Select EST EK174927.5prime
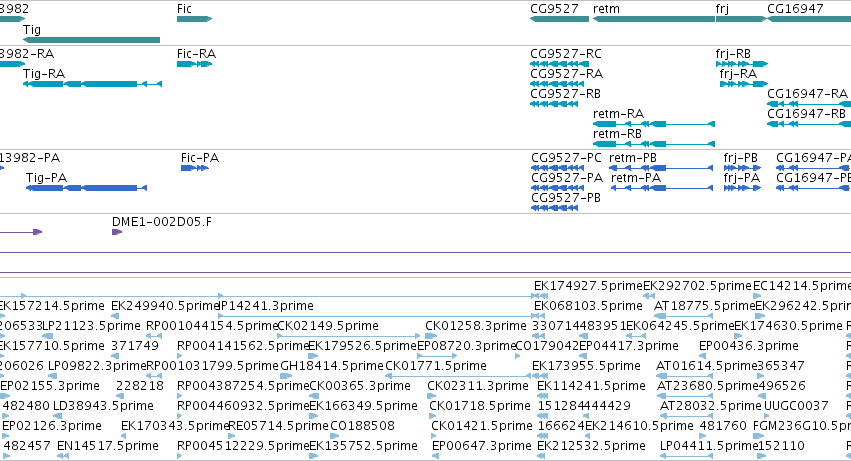This screenshot has width=851, height=461. pos(588,286)
